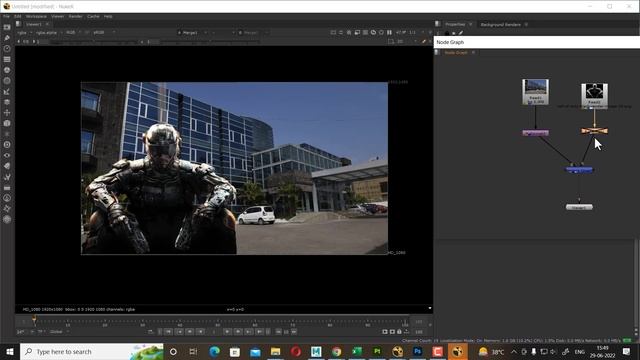Open the Render menu
The width and height of the screenshot is (640, 360).
point(75,16)
